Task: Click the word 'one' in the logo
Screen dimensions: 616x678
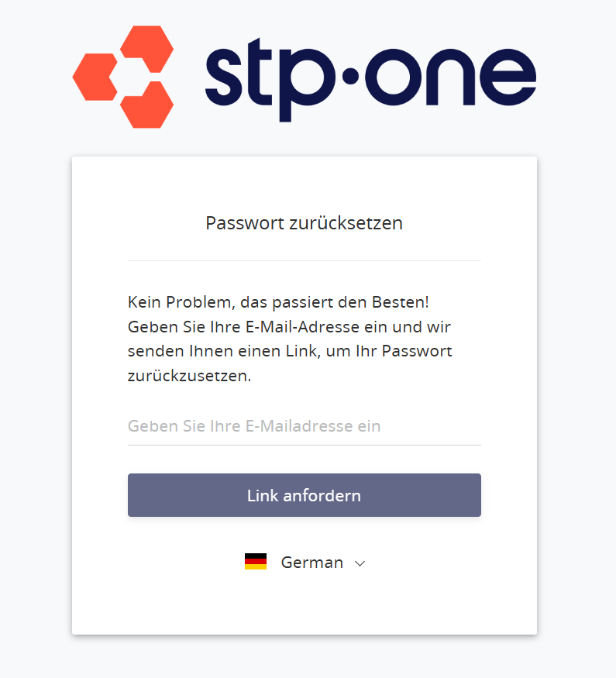Action: (x=451, y=77)
